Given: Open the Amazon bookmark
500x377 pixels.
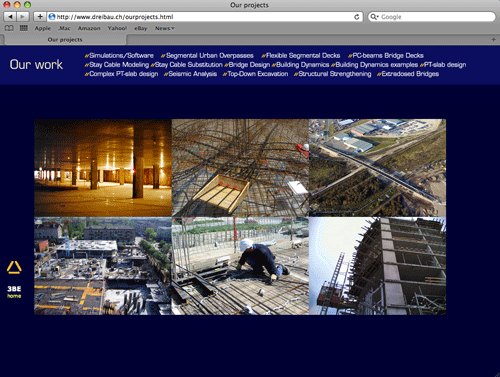Looking at the screenshot, I should 89,28.
